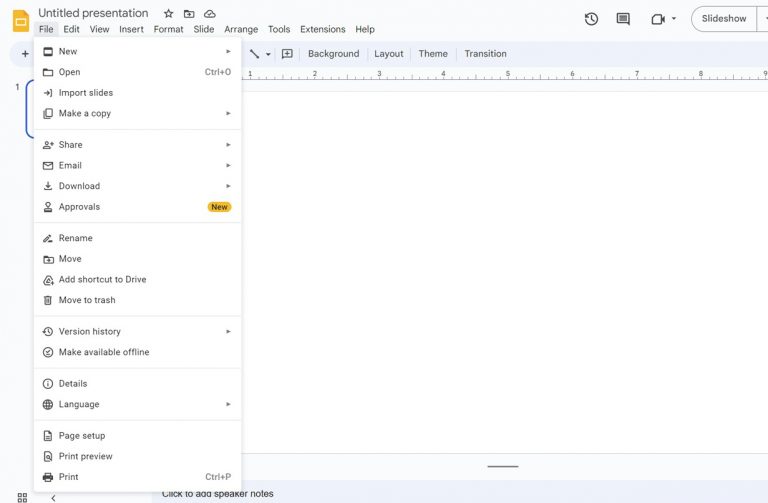Screen dimensions: 768x503
Task: Open the Arrange menu
Action: (241, 29)
